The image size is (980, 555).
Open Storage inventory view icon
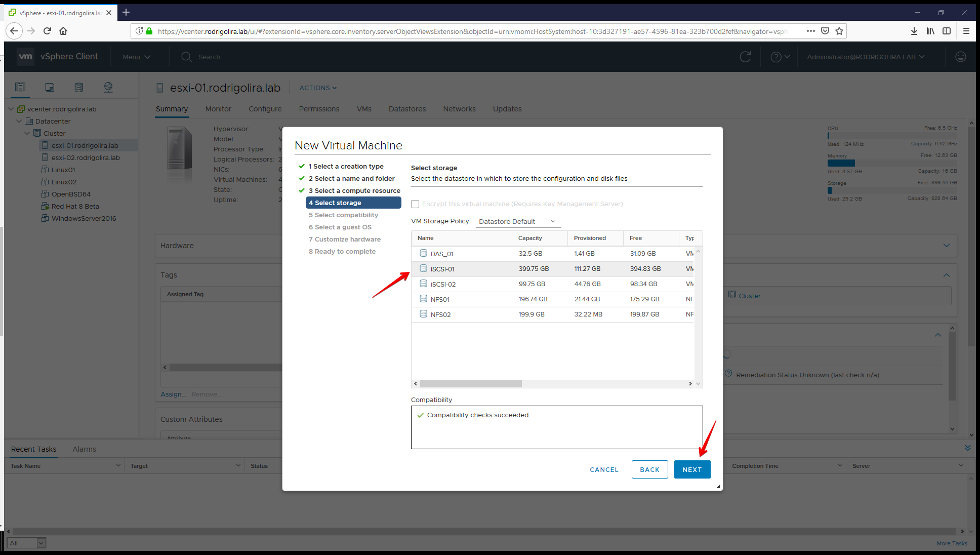tap(79, 87)
